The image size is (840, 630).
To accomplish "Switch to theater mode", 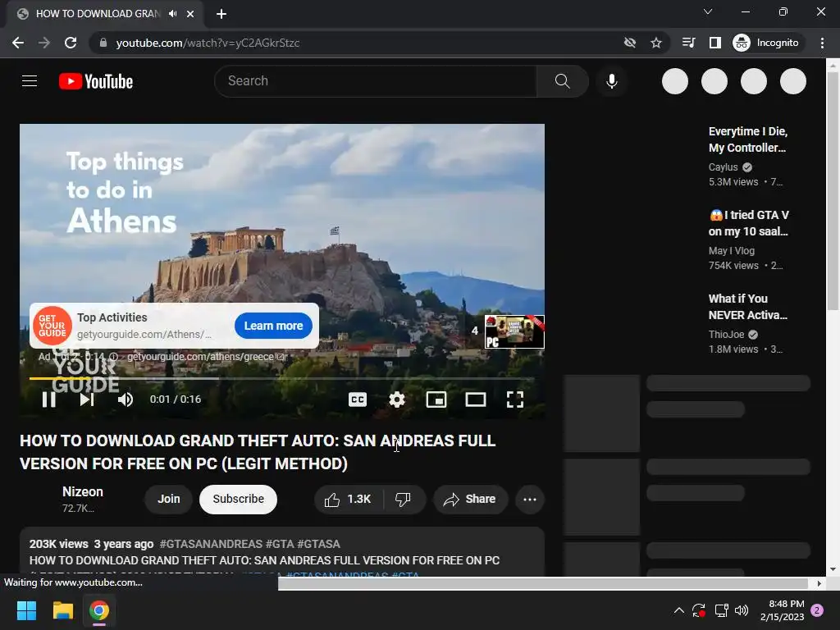I will coord(476,399).
